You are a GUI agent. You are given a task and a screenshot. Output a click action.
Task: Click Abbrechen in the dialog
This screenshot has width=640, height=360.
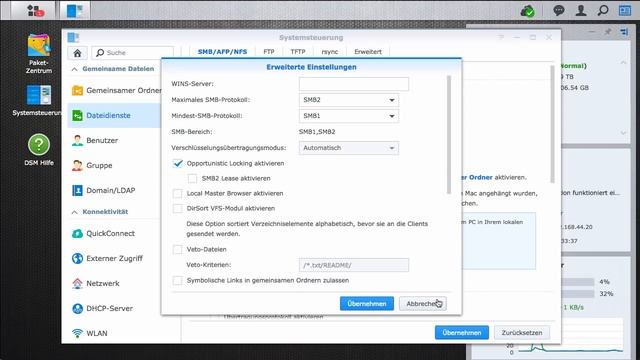(422, 304)
